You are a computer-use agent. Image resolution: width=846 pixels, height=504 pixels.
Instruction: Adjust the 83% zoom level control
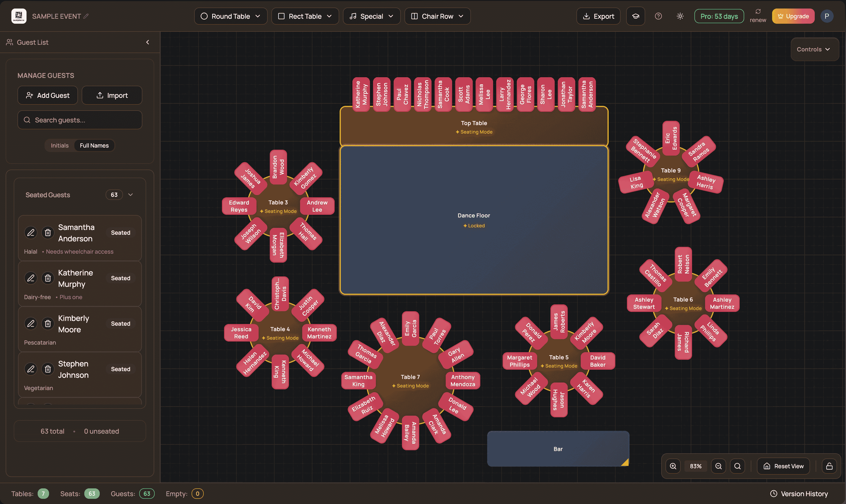[696, 466]
